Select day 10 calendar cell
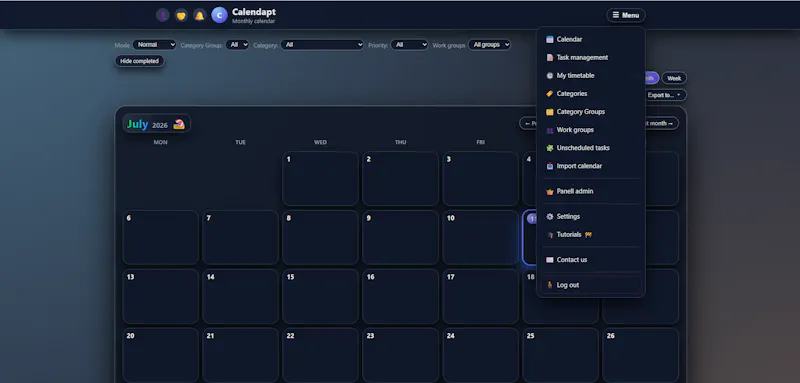This screenshot has height=383, width=800. 481,238
